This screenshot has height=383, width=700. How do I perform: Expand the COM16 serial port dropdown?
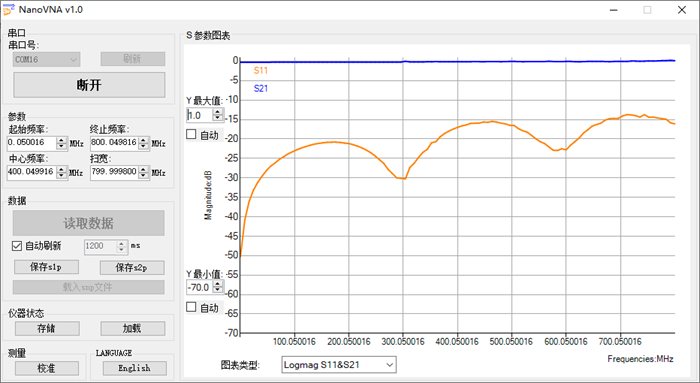[46, 59]
